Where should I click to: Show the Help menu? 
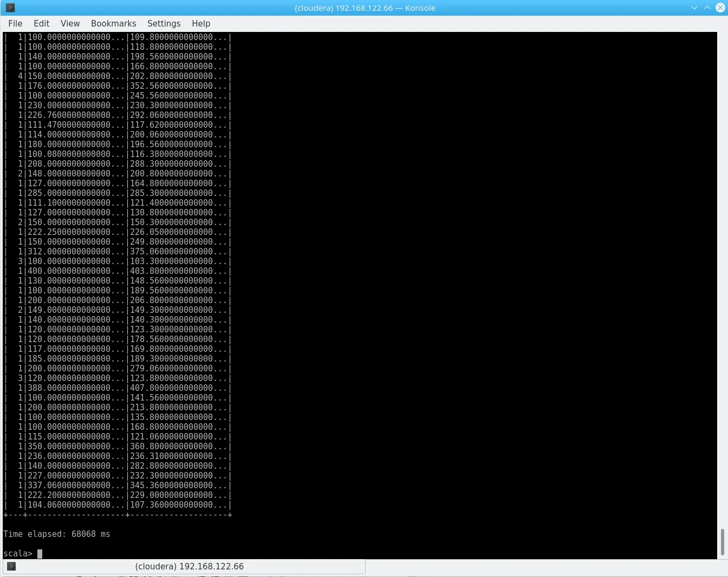coord(200,23)
